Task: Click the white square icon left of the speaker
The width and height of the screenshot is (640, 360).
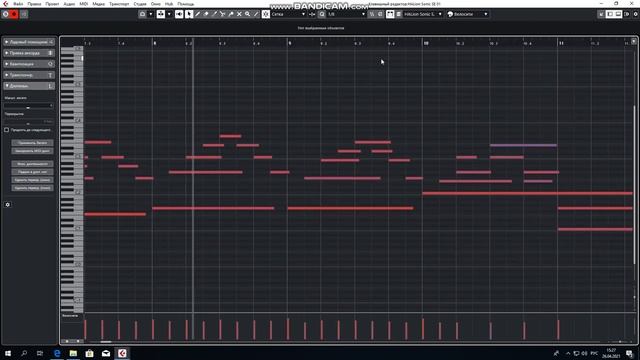Action: pyautogui.click(x=161, y=14)
